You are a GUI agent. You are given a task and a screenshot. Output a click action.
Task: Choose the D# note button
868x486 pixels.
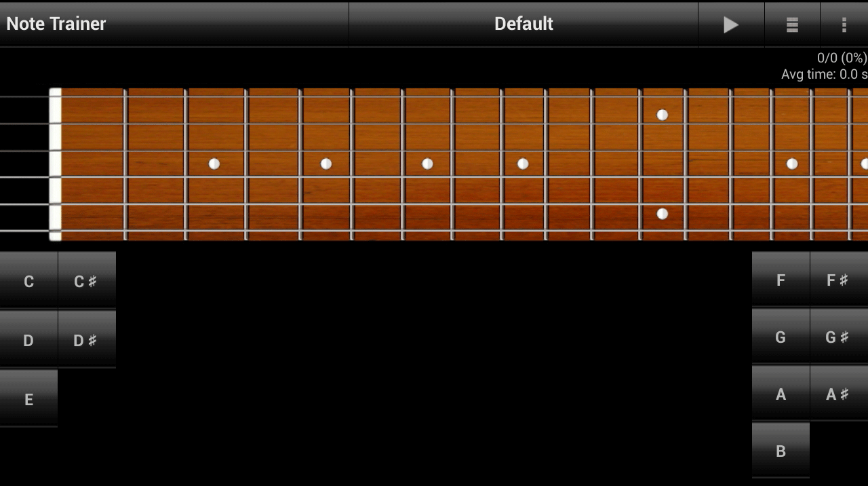[x=87, y=340]
